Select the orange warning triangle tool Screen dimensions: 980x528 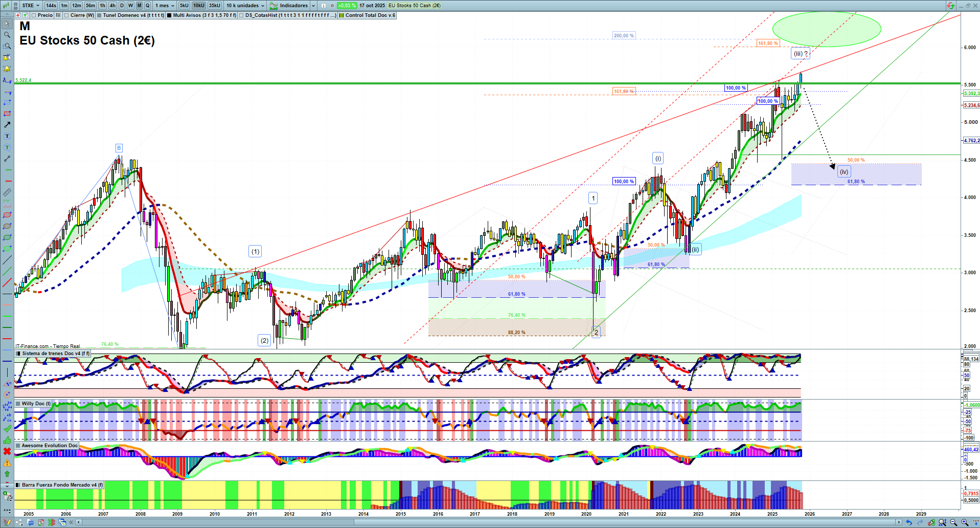coord(7,463)
